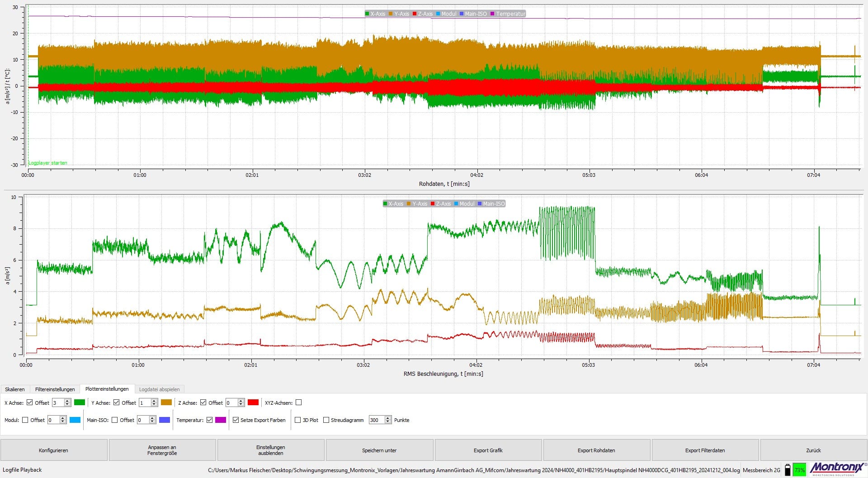The image size is (868, 478).
Task: Increase the Punkte count spinner
Action: click(387, 418)
